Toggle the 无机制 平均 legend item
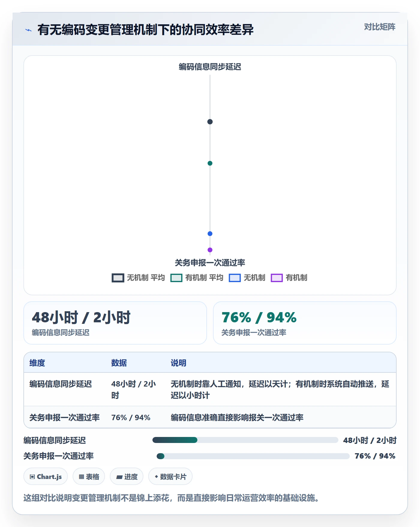The width and height of the screenshot is (420, 527). coord(138,278)
